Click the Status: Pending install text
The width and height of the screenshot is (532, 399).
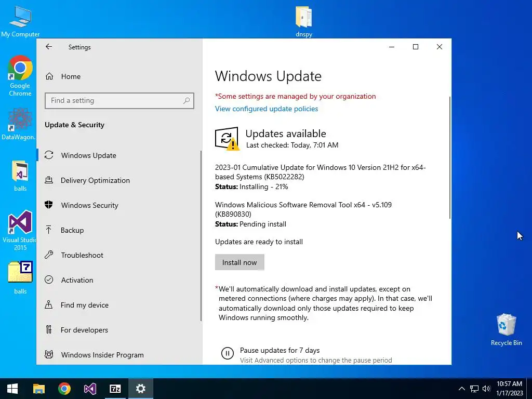[x=250, y=224]
